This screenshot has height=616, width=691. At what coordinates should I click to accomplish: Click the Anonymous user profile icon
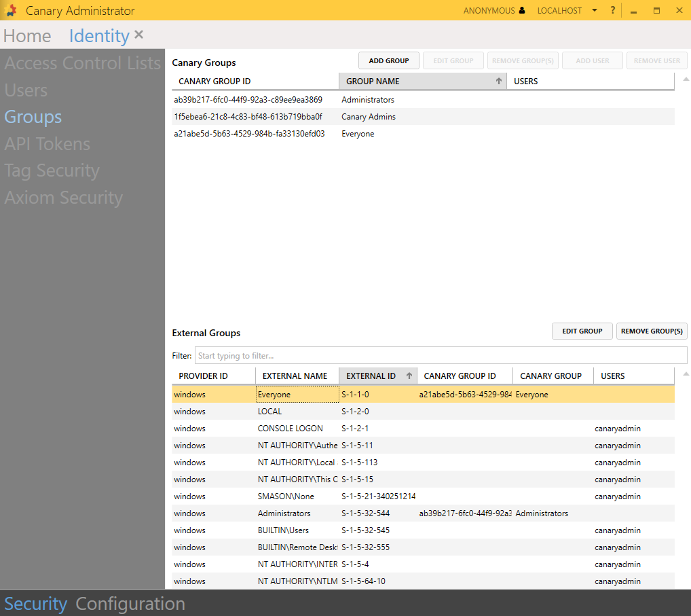(522, 11)
